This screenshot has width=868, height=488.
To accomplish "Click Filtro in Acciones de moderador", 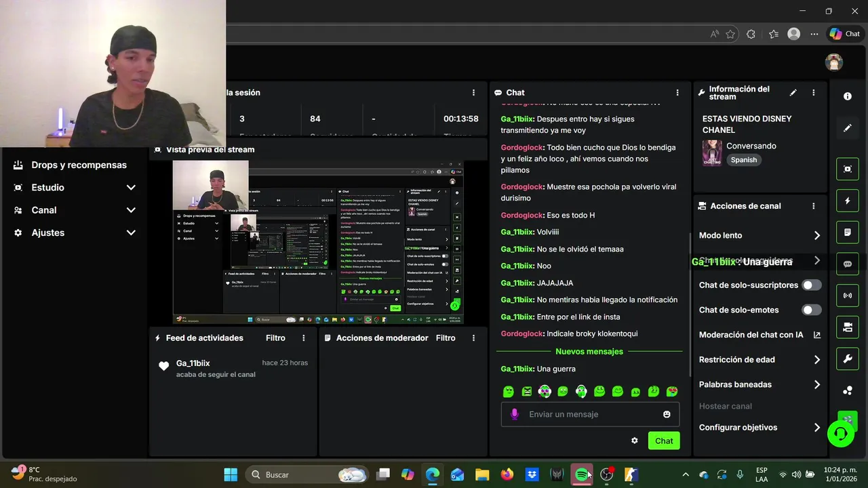I will click(446, 338).
